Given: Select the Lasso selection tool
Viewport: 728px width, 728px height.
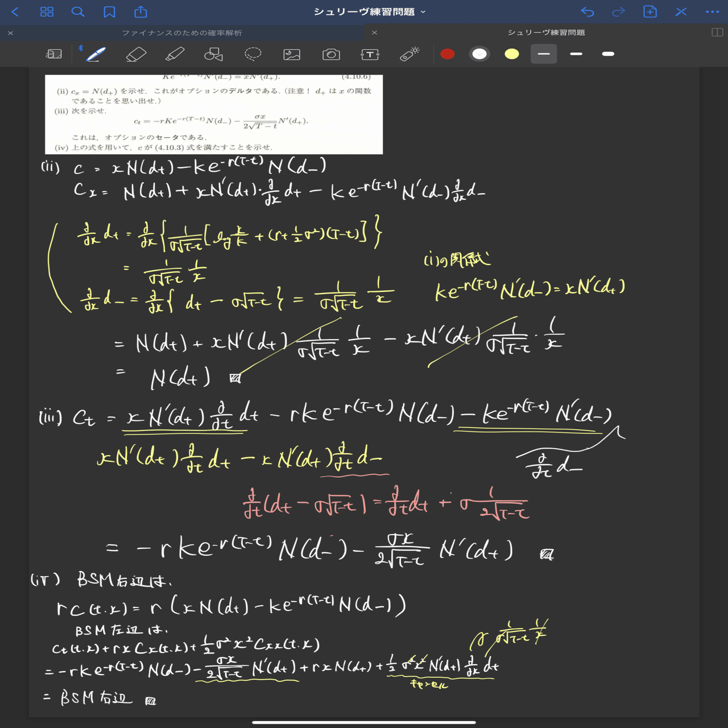Looking at the screenshot, I should coord(253,54).
